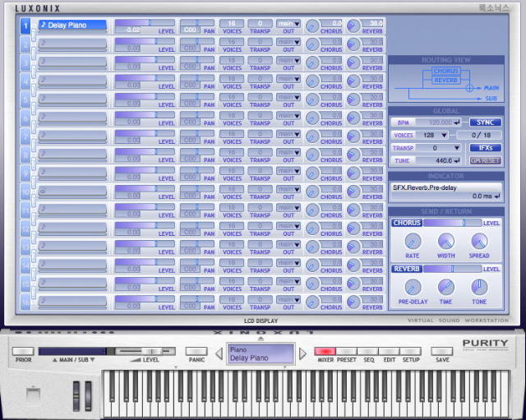
Task: Switch to the EDIT page
Action: (389, 351)
